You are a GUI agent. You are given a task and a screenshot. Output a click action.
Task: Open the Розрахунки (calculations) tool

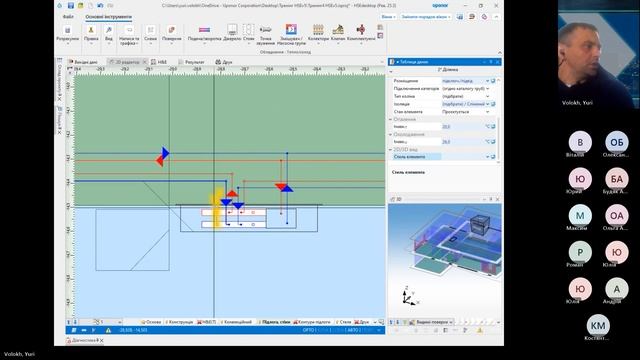68,34
